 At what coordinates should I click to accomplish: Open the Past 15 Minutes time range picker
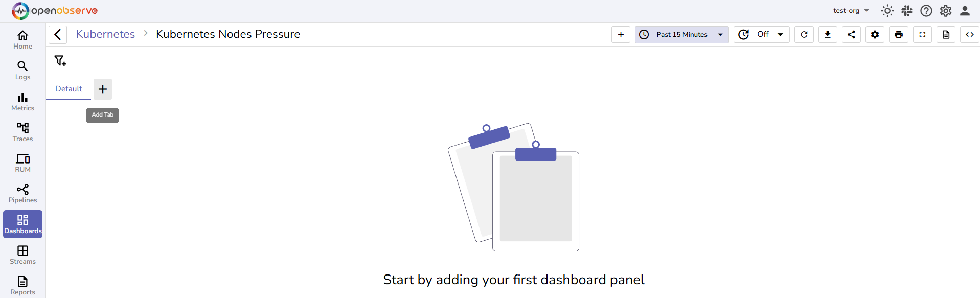(x=681, y=34)
